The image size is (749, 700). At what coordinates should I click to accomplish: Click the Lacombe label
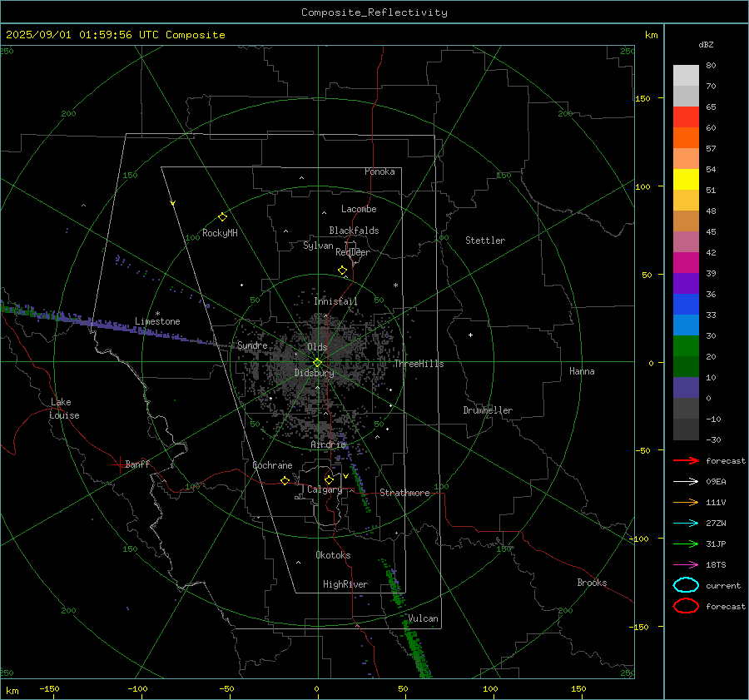pyautogui.click(x=359, y=209)
